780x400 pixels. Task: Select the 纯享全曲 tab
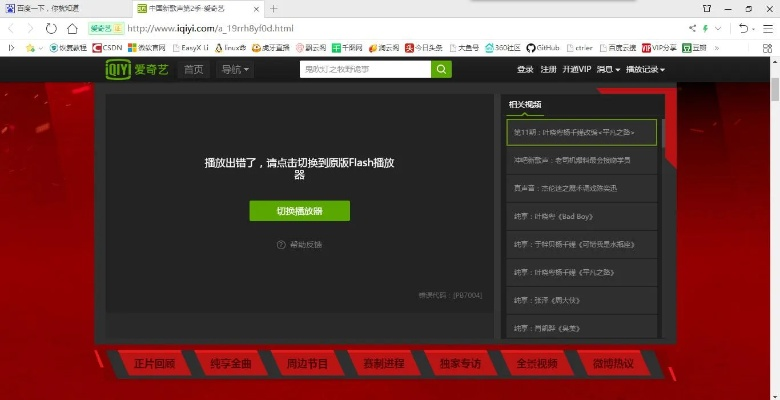coord(231,364)
